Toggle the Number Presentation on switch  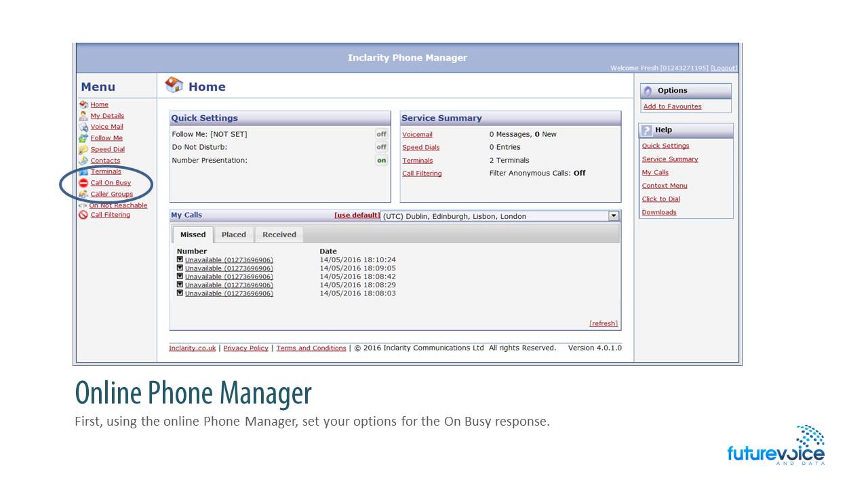coord(381,161)
